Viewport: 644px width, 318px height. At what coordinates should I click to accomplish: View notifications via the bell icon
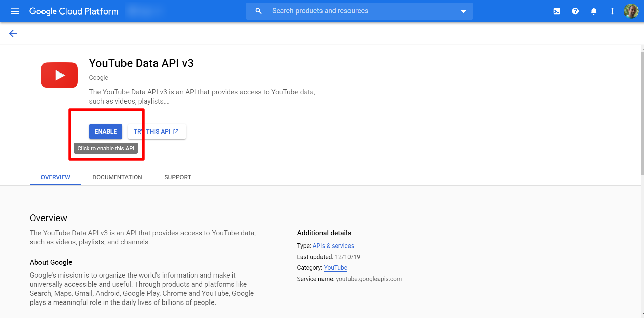(x=594, y=11)
